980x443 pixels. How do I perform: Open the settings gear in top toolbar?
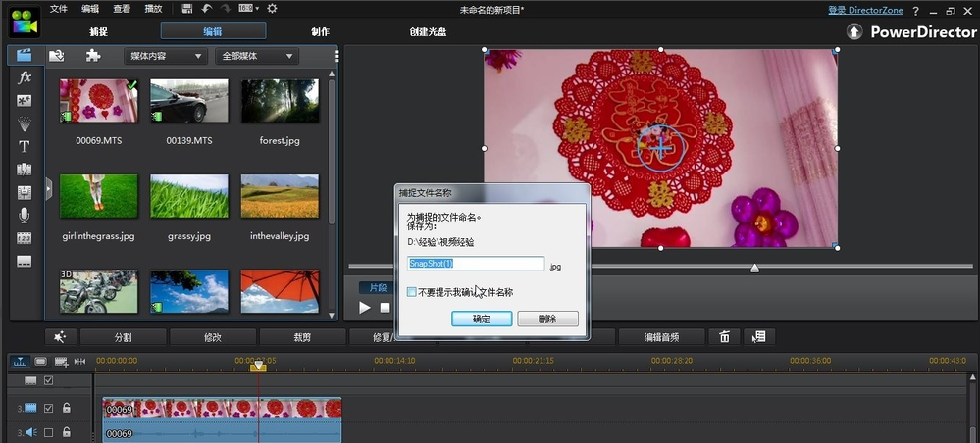[272, 9]
